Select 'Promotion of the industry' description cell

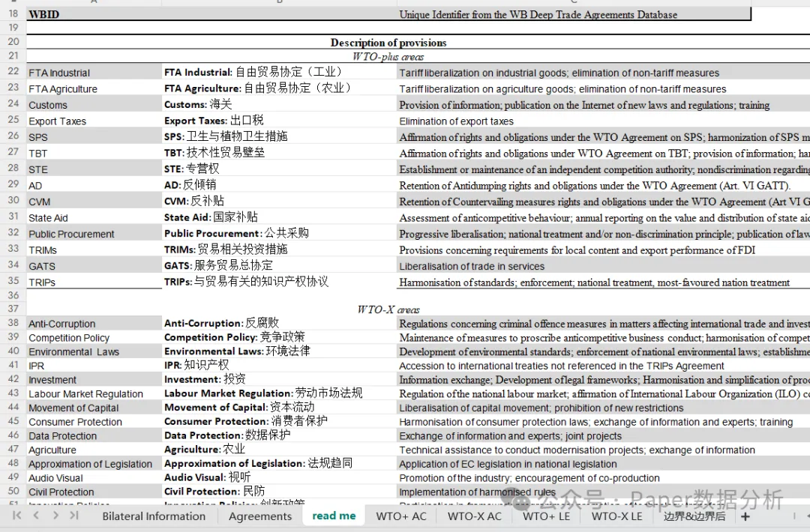coord(603,477)
